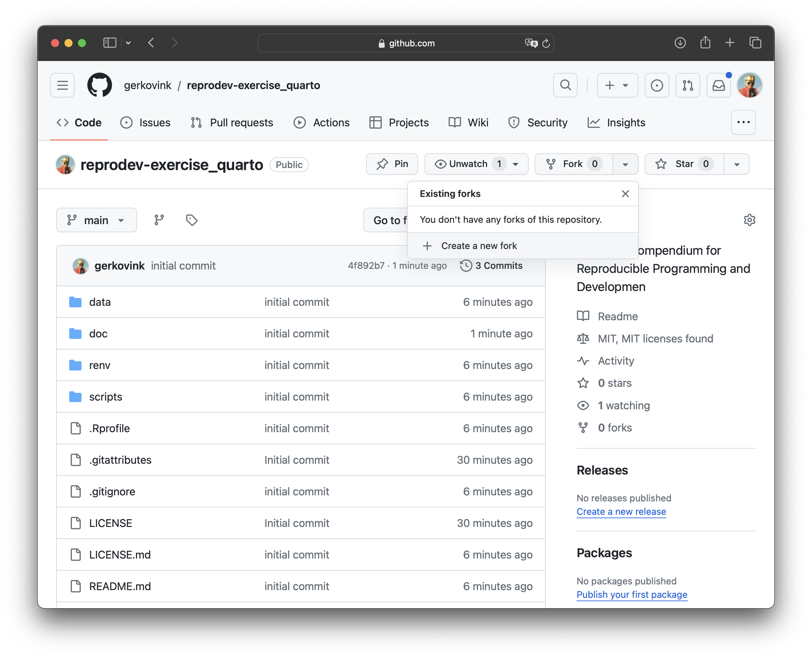Click the commits history clock icon
812x658 pixels.
pyautogui.click(x=466, y=266)
